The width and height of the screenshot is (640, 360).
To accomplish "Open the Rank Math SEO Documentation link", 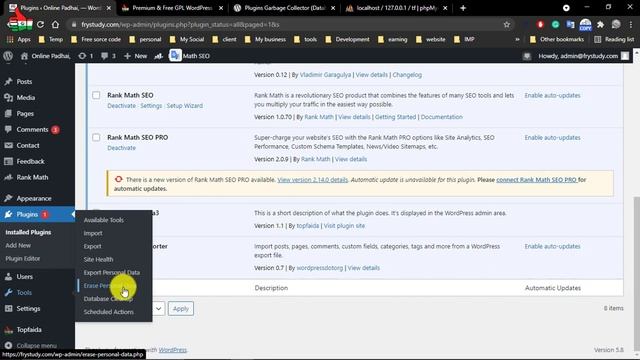I will pyautogui.click(x=442, y=117).
